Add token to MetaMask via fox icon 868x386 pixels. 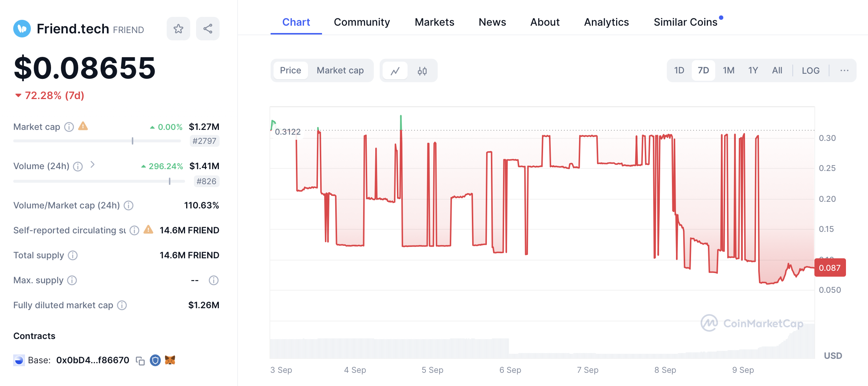[170, 360]
